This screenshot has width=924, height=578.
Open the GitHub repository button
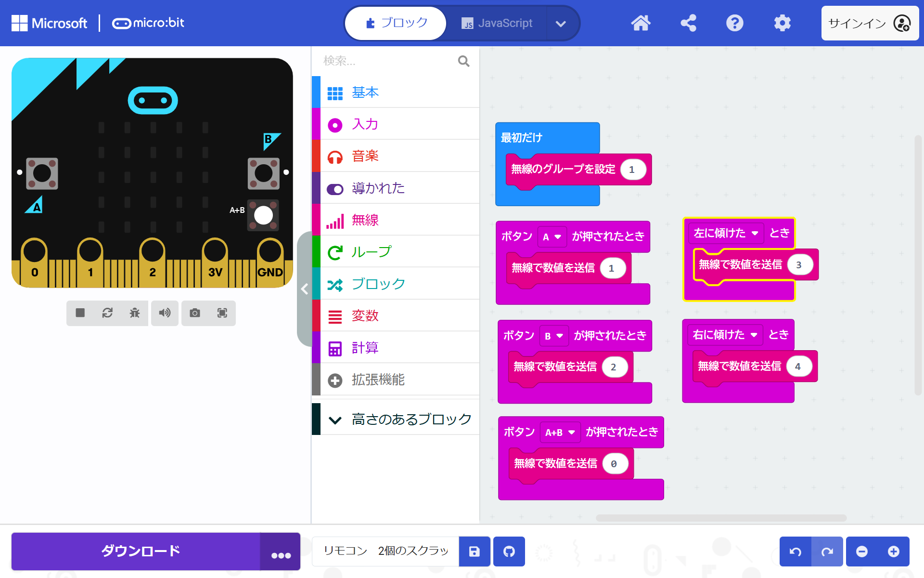pos(509,552)
